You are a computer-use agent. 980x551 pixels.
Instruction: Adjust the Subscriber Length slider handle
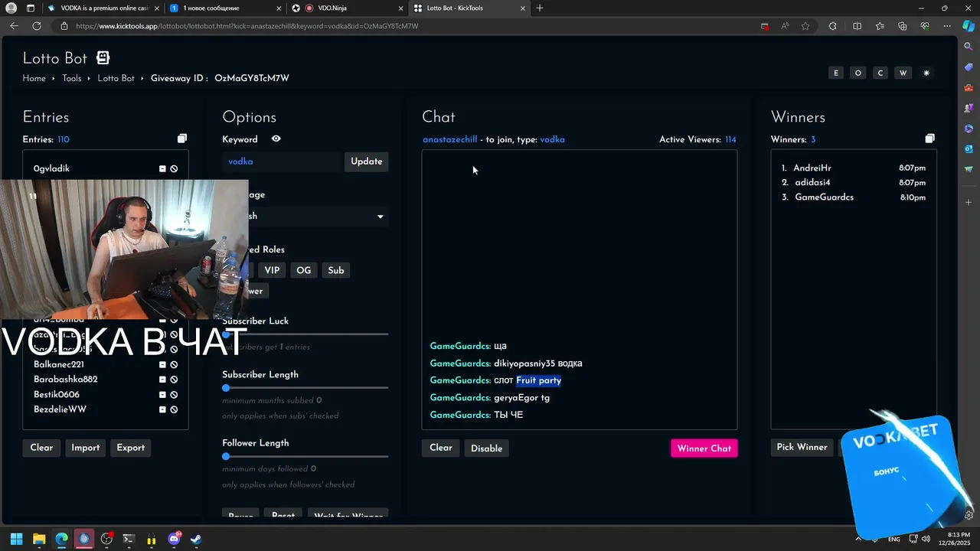point(226,388)
